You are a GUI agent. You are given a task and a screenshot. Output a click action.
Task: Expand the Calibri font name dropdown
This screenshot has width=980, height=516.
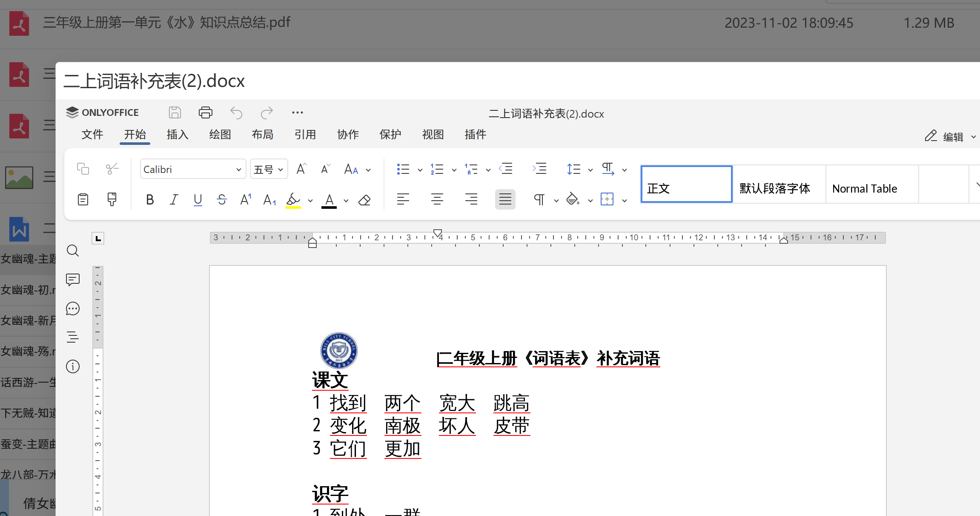[238, 170]
